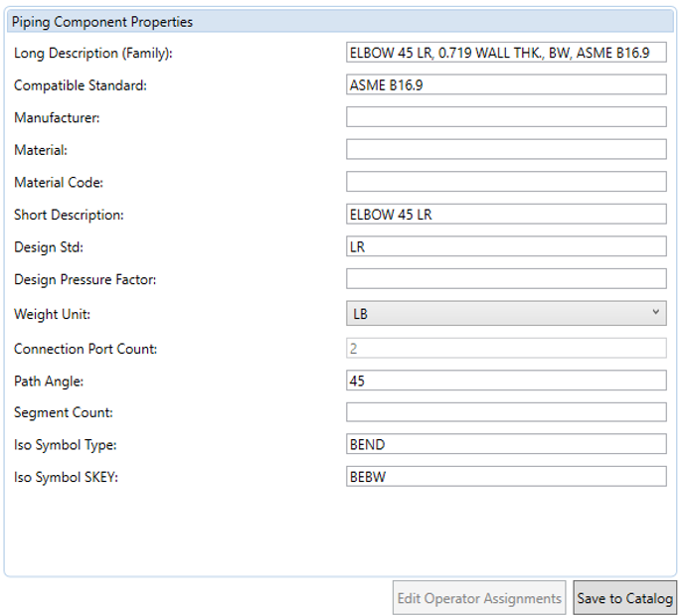Click the Compatible Standard field
This screenshot has height=616, width=682.
point(506,84)
